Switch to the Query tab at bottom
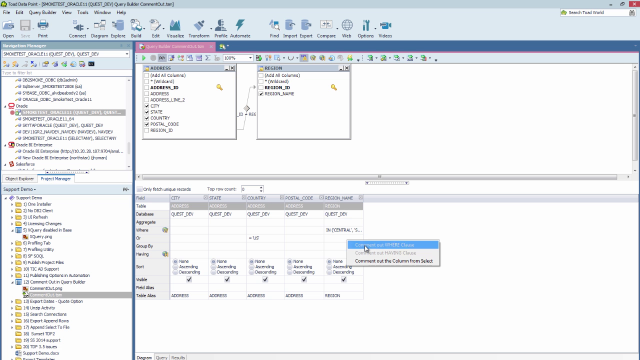640x360 pixels. (x=162, y=357)
